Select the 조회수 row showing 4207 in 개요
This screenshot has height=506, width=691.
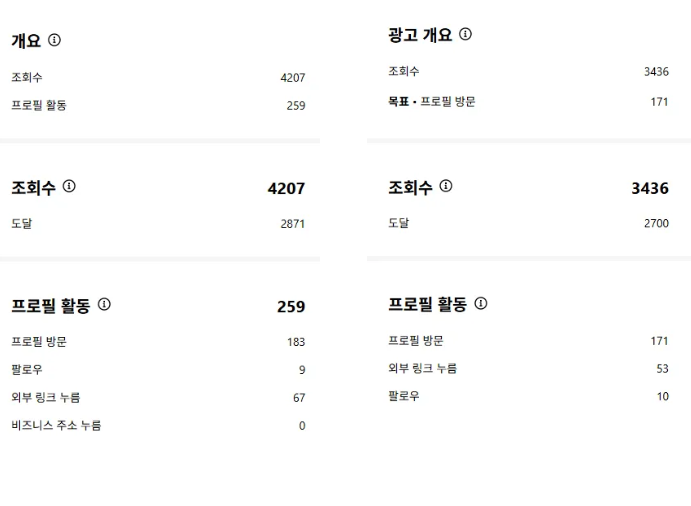[x=158, y=78]
